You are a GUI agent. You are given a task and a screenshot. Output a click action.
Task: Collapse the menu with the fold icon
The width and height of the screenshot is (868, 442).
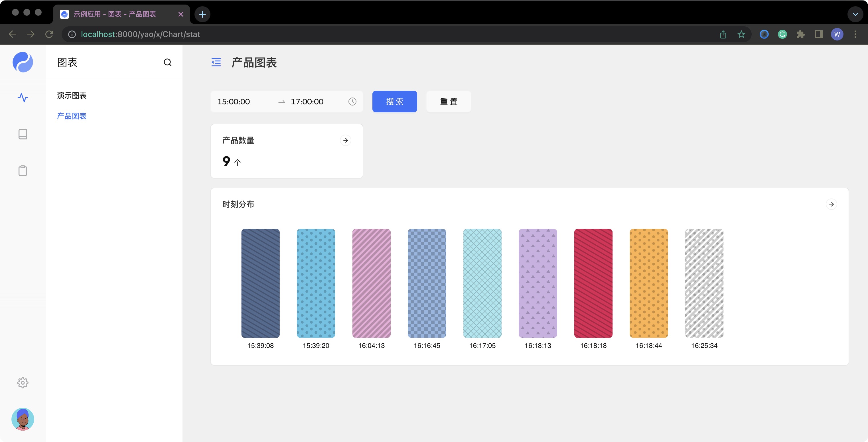tap(216, 62)
